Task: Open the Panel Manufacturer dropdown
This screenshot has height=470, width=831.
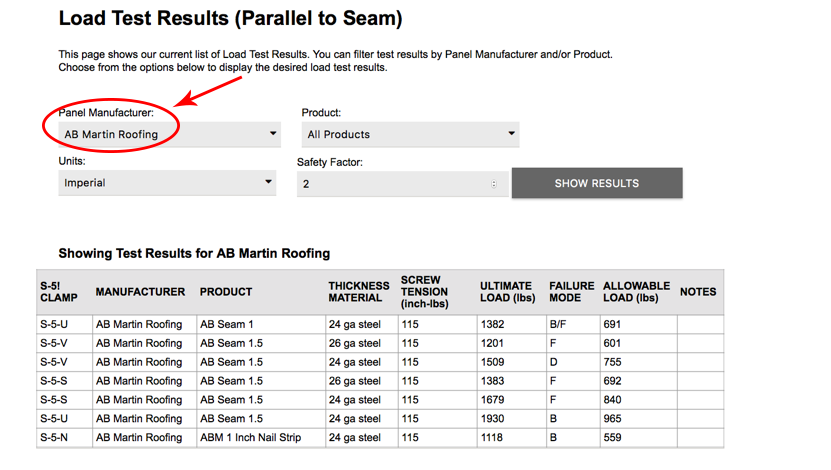Action: (169, 134)
